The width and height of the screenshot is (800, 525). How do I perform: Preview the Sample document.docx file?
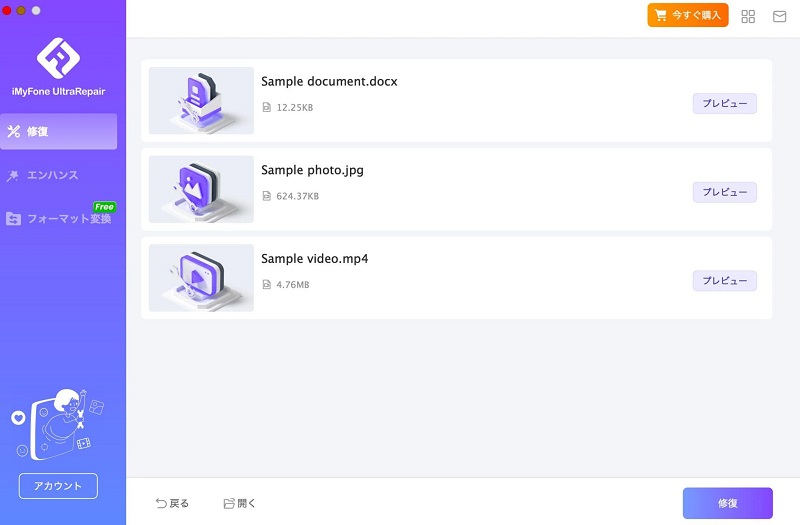tap(724, 104)
